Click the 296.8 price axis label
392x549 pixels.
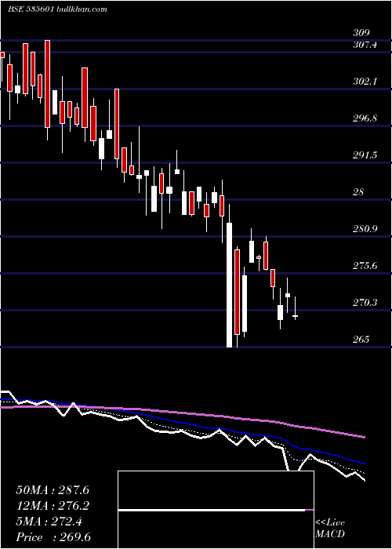tap(365, 118)
